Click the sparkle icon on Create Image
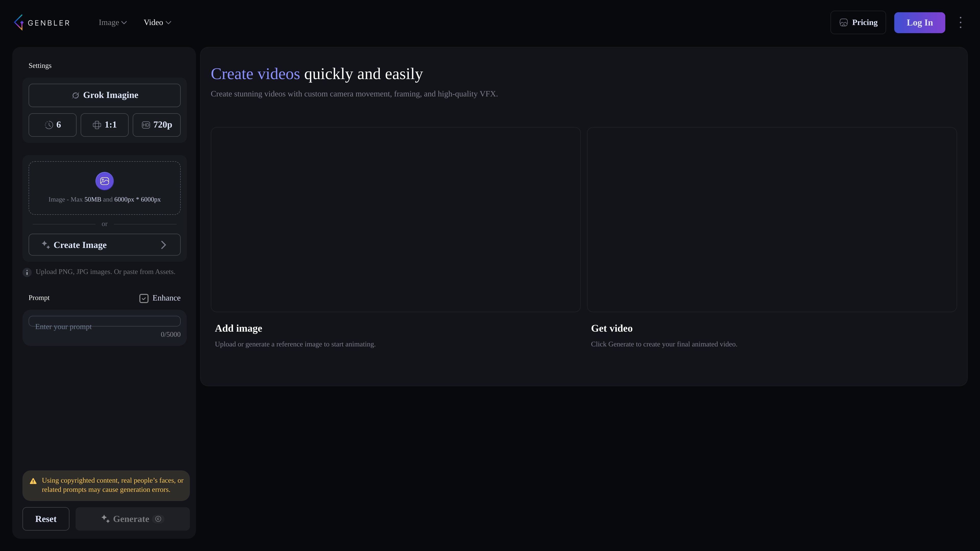Image resolution: width=980 pixels, height=551 pixels. point(46,245)
